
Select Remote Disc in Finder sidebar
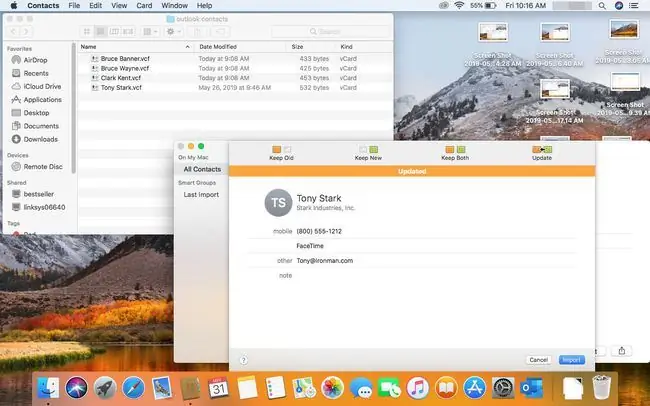pyautogui.click(x=43, y=167)
